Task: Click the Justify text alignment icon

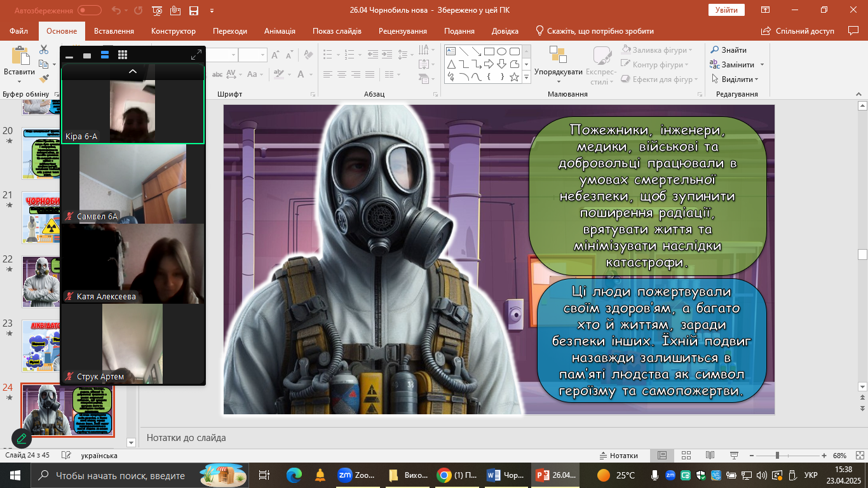Action: click(x=370, y=74)
